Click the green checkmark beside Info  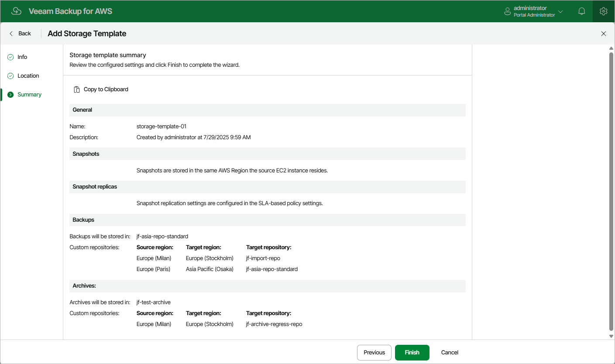[x=10, y=57]
